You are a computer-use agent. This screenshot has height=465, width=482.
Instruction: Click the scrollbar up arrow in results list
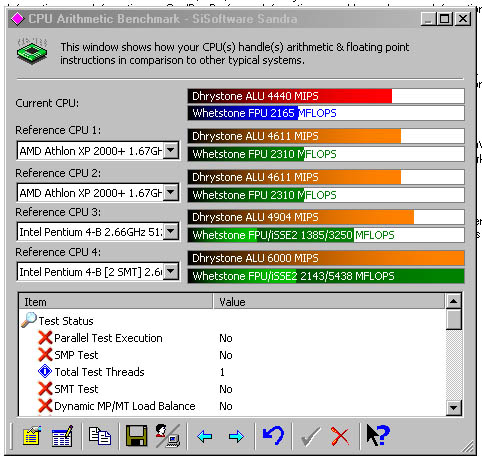click(454, 301)
